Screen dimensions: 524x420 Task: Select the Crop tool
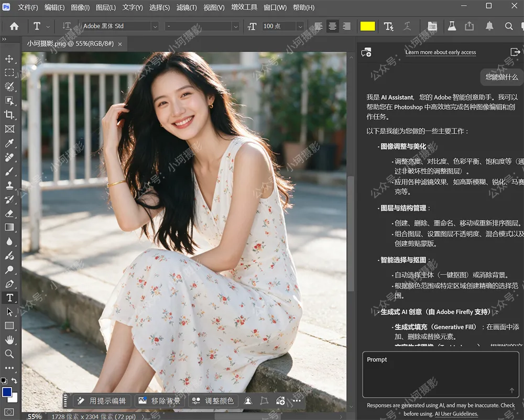pyautogui.click(x=9, y=115)
